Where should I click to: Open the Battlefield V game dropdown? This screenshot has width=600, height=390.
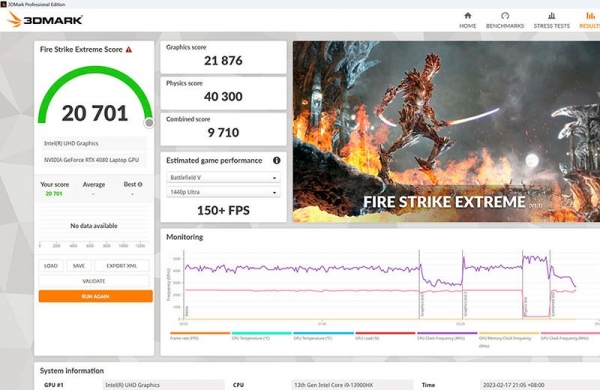[223, 178]
